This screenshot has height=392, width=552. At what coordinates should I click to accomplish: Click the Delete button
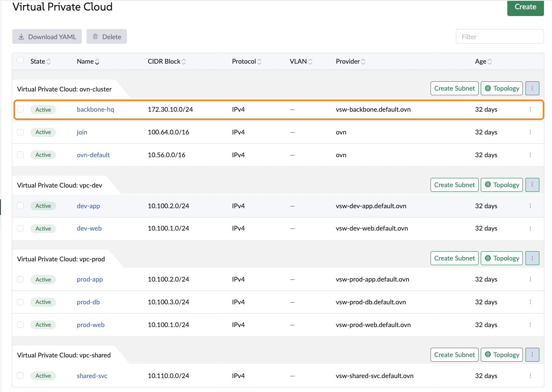click(x=107, y=37)
